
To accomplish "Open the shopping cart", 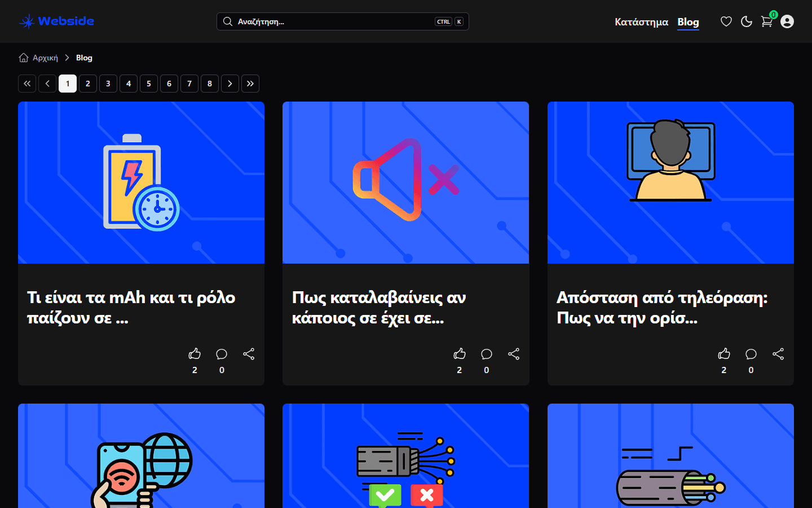I will pyautogui.click(x=767, y=21).
